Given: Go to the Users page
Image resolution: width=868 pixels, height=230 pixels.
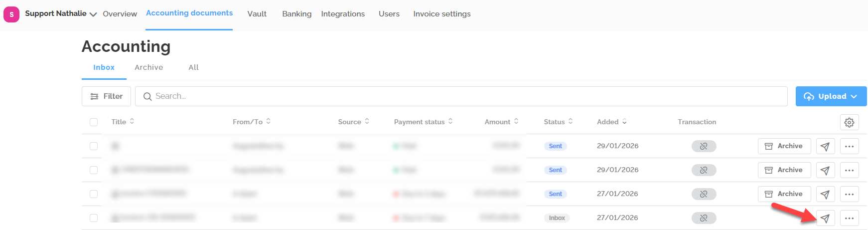Looking at the screenshot, I should coord(389,14).
